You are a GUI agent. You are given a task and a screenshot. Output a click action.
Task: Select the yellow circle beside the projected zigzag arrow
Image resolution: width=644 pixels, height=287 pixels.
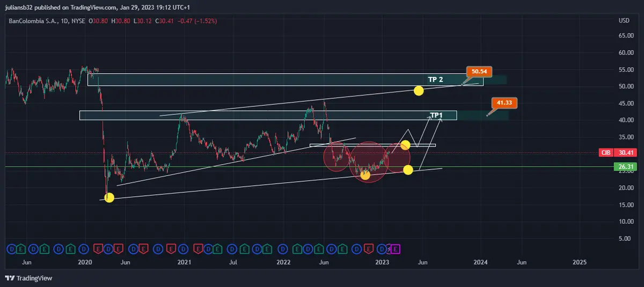pos(406,144)
